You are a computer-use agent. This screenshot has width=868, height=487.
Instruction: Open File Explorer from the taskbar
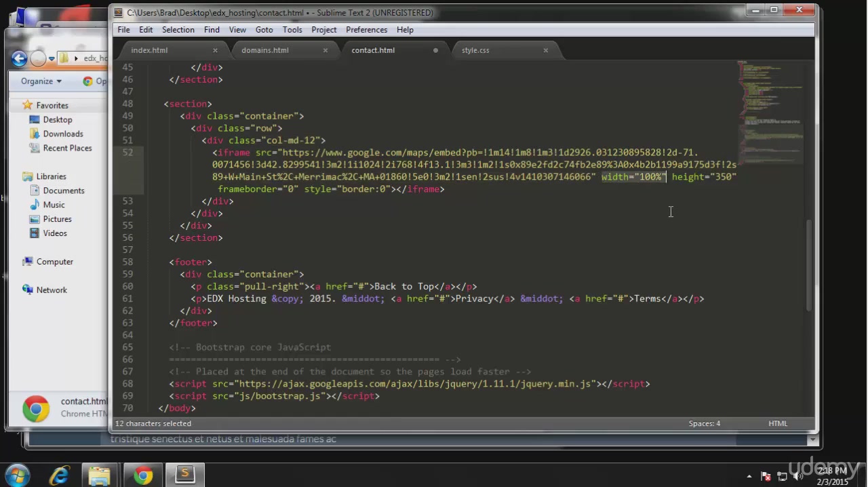click(x=99, y=475)
